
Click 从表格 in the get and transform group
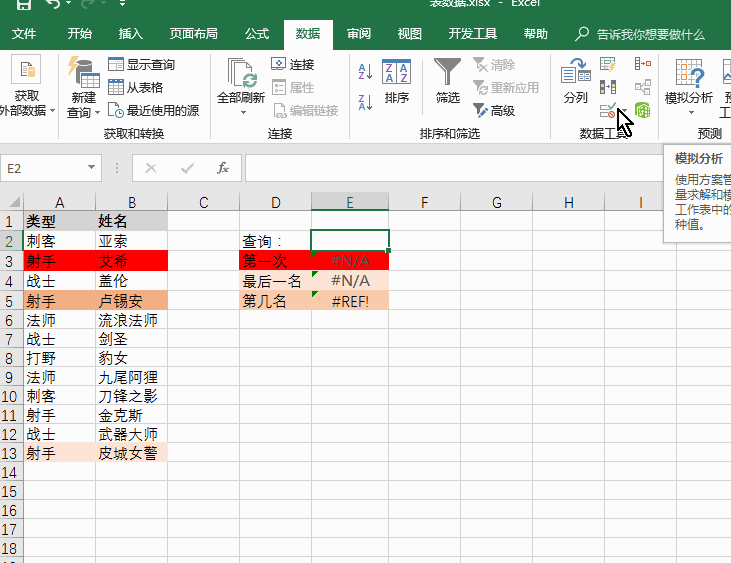click(135, 87)
